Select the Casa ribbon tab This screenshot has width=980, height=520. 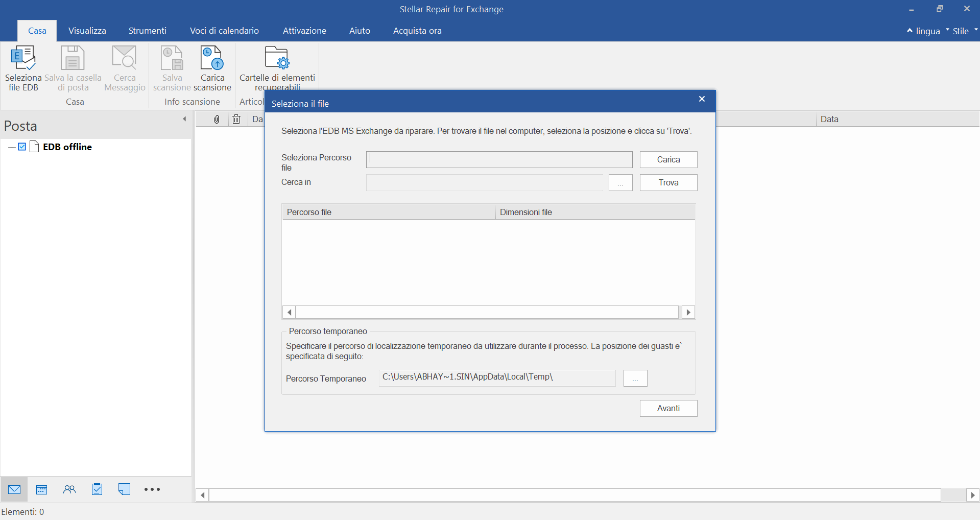pos(37,31)
